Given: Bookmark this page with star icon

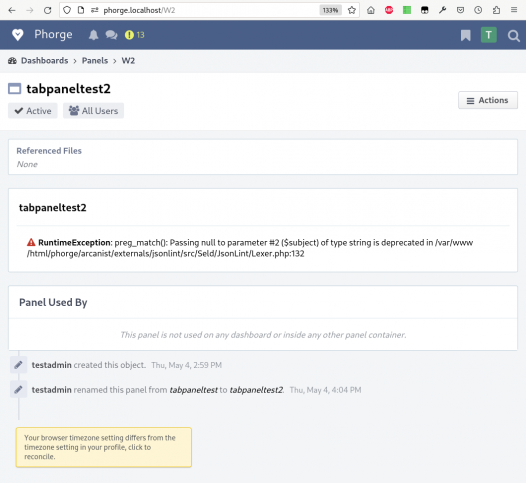Looking at the screenshot, I should tap(352, 10).
